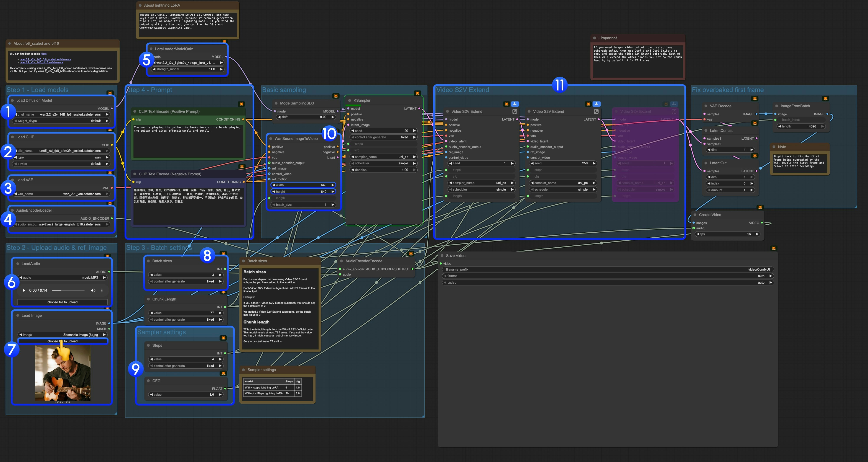Open the second Video S2V Extend subgraph via blue icon
Viewport: 868px width, 462px height.
[x=596, y=104]
